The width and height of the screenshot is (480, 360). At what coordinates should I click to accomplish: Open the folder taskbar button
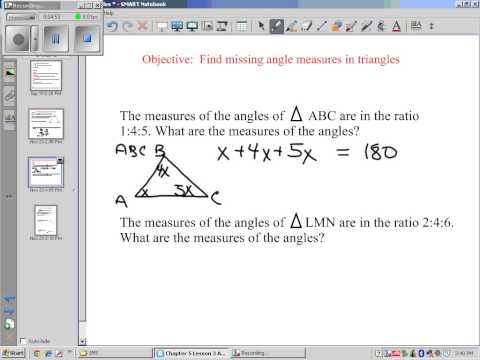point(114,353)
